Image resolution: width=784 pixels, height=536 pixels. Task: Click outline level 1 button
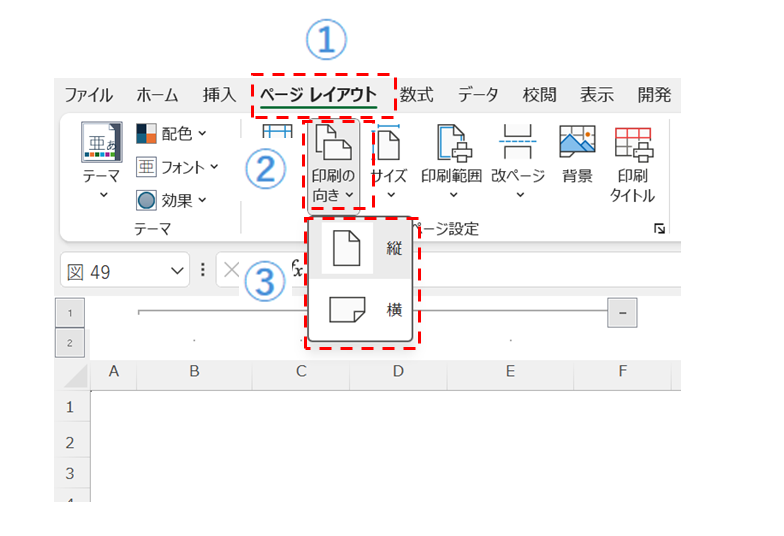[70, 313]
